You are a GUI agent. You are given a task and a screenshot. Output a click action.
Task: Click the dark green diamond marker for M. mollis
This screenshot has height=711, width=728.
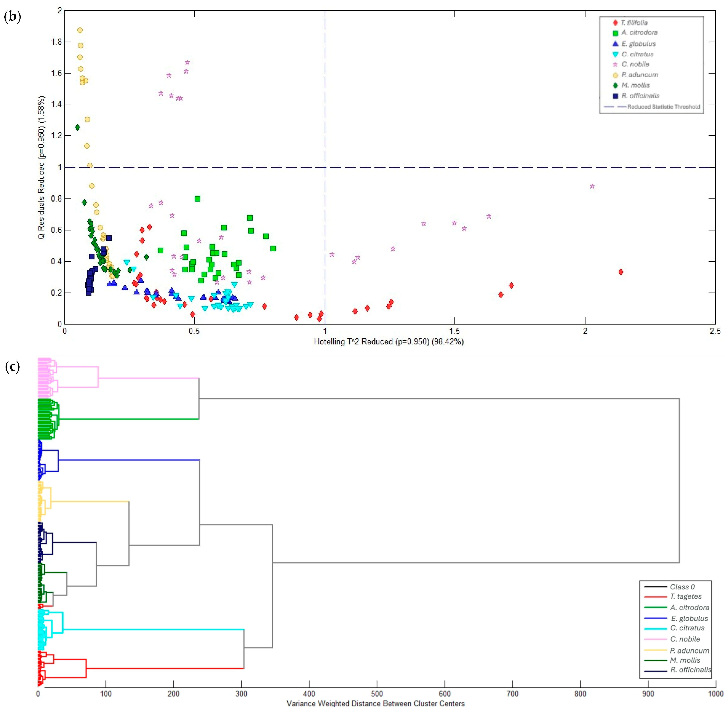pos(615,85)
